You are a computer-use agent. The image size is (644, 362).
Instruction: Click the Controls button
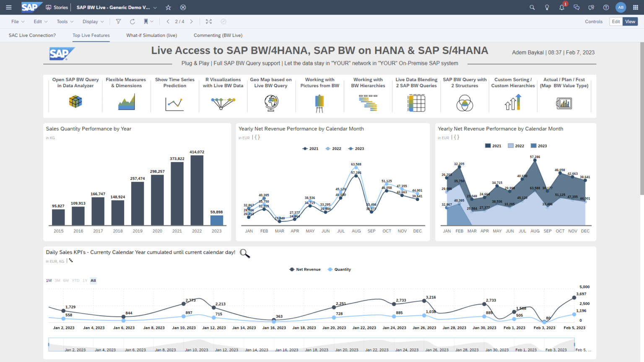[x=594, y=21]
